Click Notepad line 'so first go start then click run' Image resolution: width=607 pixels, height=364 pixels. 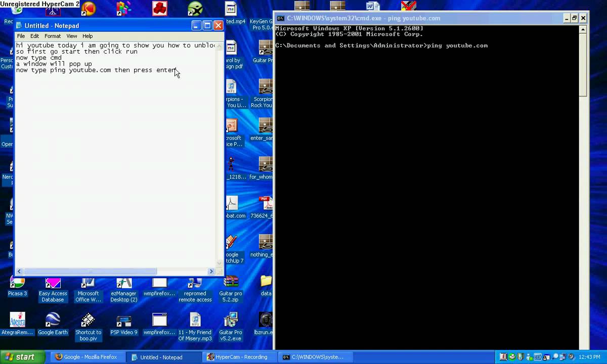coord(76,52)
